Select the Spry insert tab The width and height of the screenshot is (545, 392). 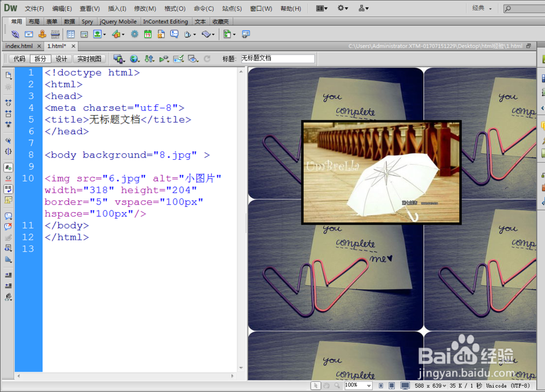[87, 22]
